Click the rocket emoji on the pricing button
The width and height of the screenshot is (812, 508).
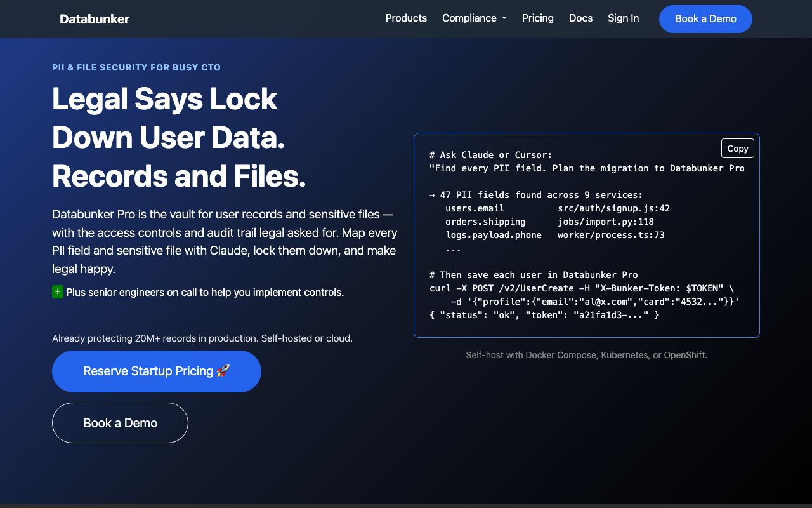click(223, 371)
